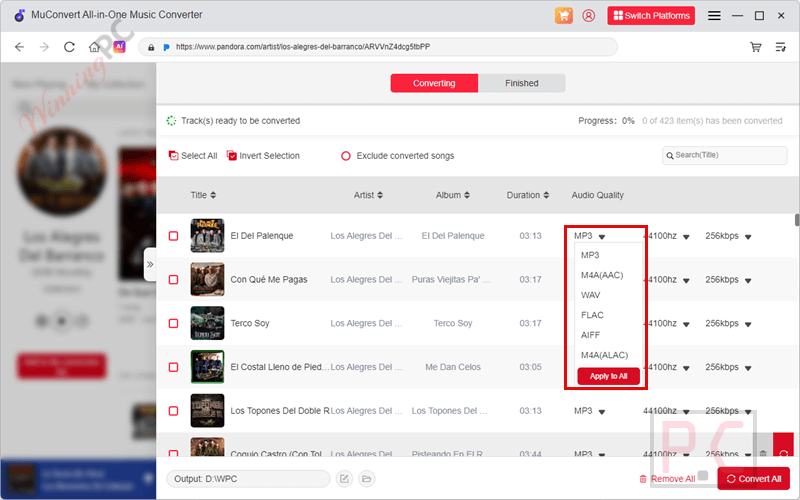Expand the sidebar with double chevron handle

(150, 264)
